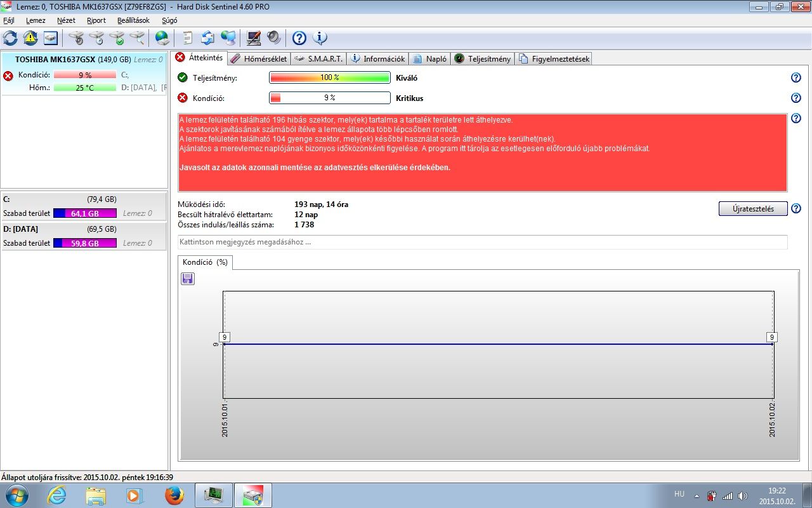Image resolution: width=812 pixels, height=508 pixels.
Task: Open Riport menu
Action: tap(96, 20)
